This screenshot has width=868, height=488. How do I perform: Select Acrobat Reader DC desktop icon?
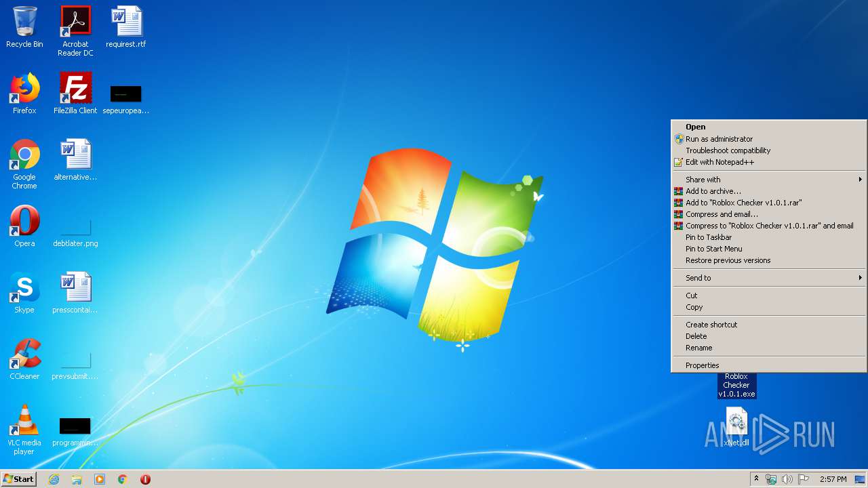(75, 30)
